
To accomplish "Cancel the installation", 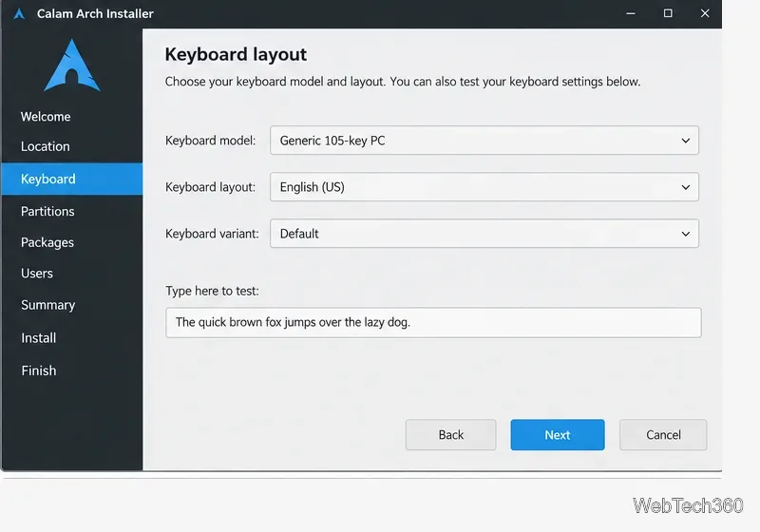I will (x=663, y=434).
